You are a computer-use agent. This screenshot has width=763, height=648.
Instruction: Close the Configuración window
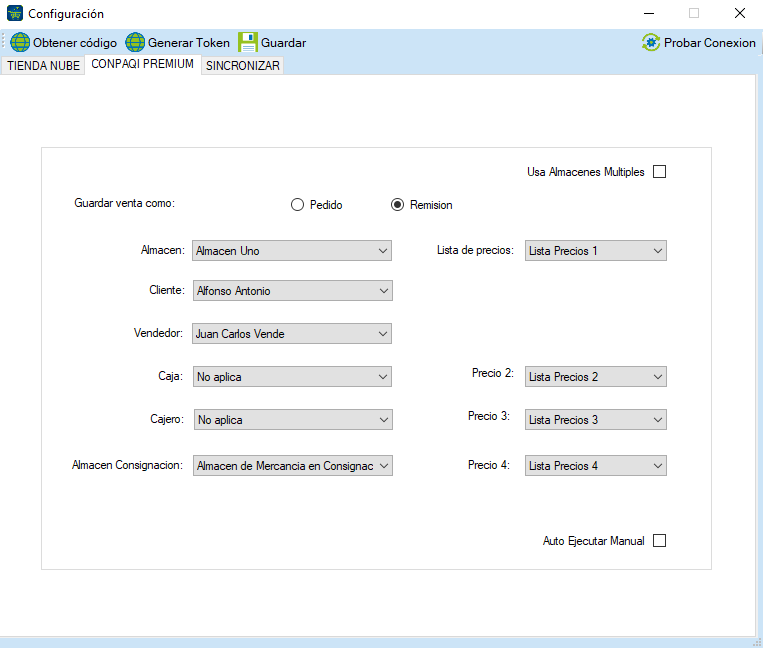coord(740,14)
